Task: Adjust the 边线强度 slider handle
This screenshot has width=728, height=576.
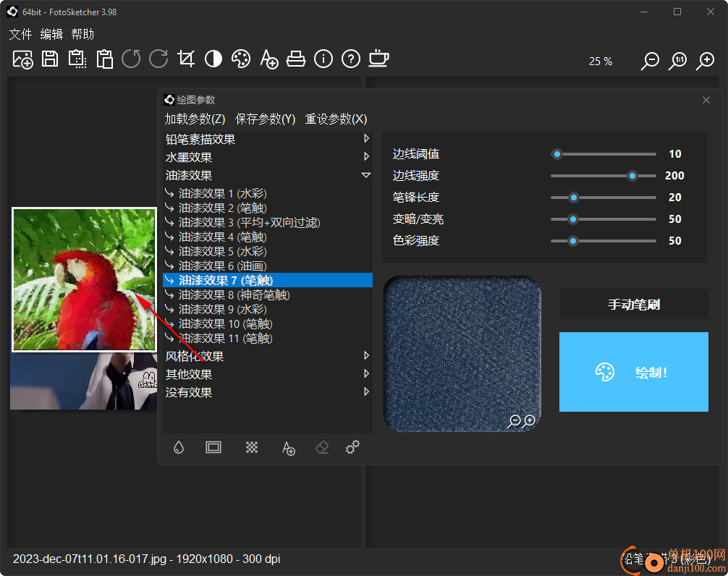Action: pos(632,176)
